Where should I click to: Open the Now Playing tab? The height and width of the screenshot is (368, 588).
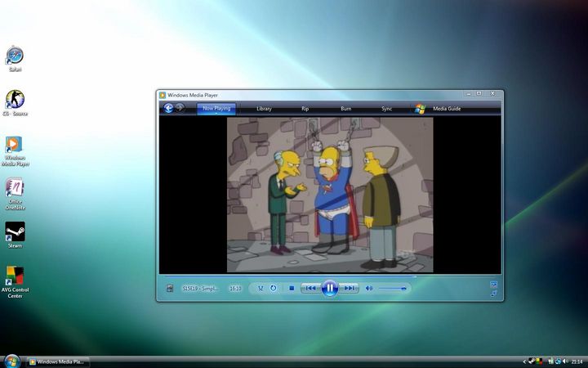(216, 109)
